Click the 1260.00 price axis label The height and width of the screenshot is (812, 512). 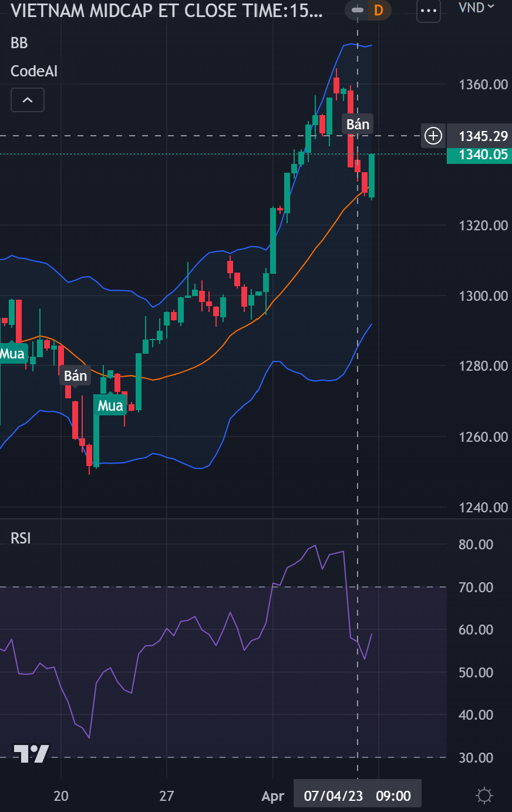(483, 437)
